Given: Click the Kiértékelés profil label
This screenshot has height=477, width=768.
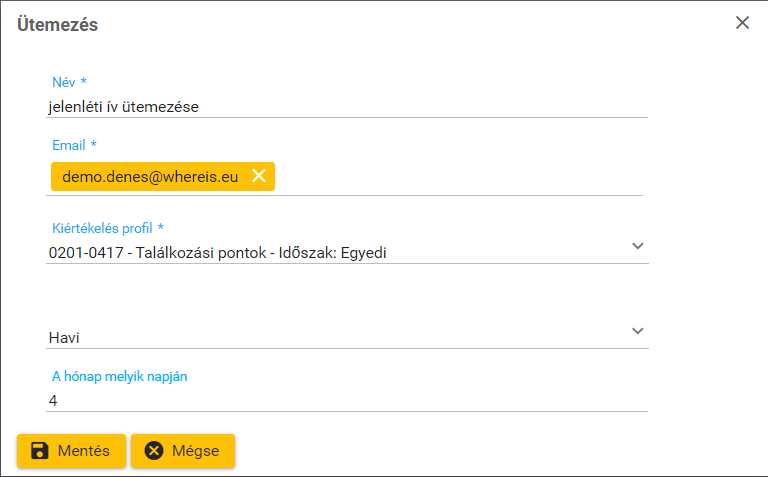Looking at the screenshot, I should point(107,227).
